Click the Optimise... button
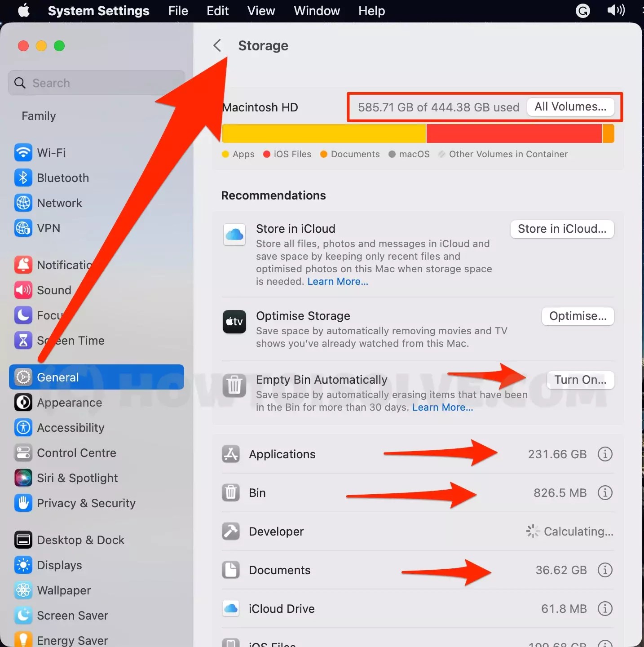644x647 pixels. pyautogui.click(x=578, y=316)
